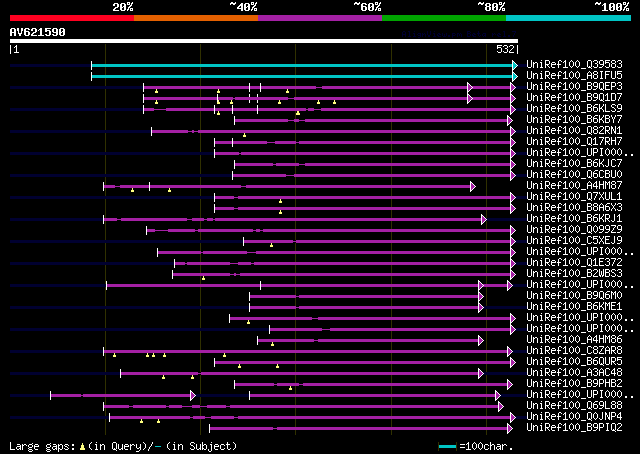The height and width of the screenshot is (454, 640).
Task: Select the UniRef100_Q099Z9 label
Action: pos(574,230)
